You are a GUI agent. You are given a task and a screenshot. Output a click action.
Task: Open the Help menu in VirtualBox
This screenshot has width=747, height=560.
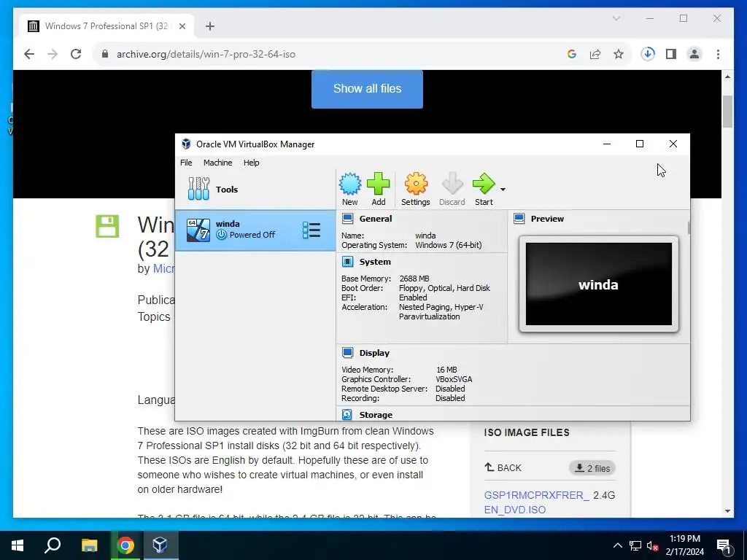[x=251, y=163]
